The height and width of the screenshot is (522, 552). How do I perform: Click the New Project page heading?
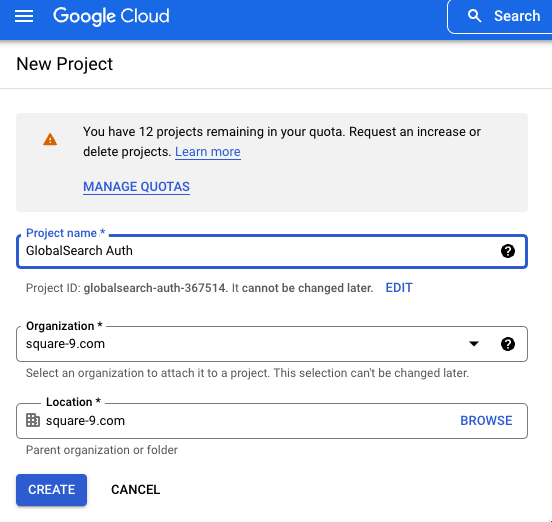pos(64,64)
